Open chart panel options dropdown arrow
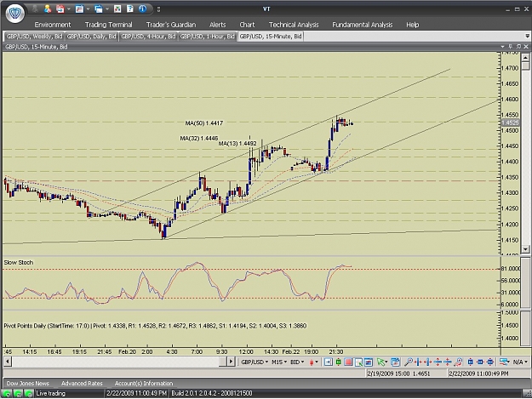The height and width of the screenshot is (399, 532). (x=503, y=47)
